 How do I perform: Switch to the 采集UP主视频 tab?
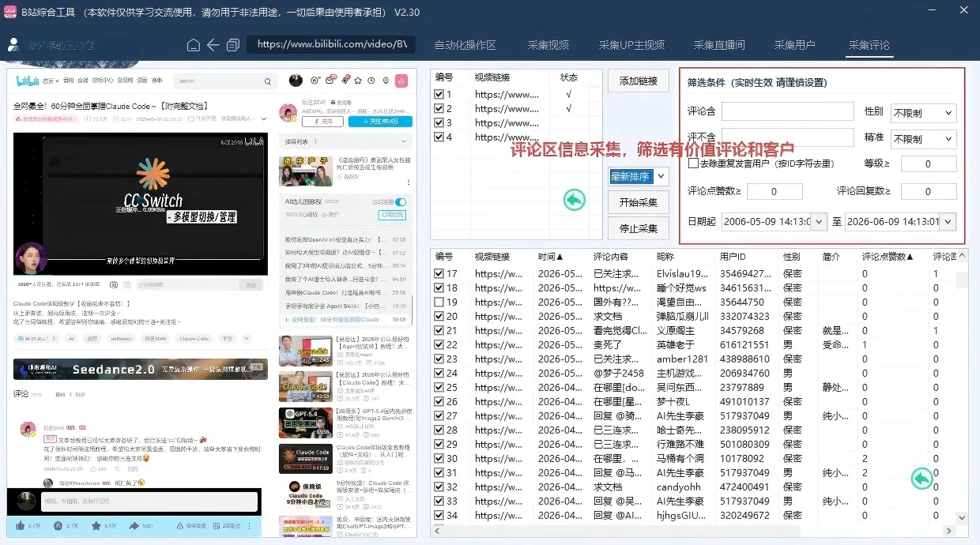tap(631, 45)
